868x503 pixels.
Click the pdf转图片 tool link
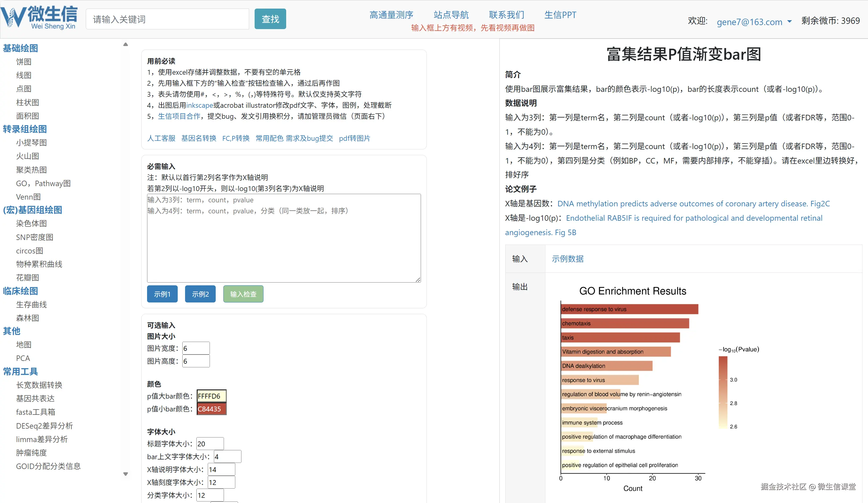[354, 138]
